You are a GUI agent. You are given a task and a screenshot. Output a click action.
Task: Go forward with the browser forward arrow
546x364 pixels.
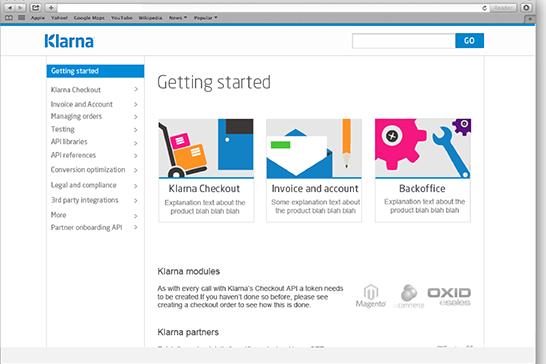pyautogui.click(x=20, y=8)
